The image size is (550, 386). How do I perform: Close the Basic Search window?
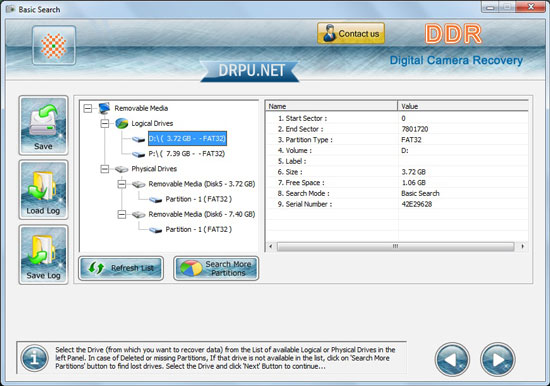(x=531, y=7)
